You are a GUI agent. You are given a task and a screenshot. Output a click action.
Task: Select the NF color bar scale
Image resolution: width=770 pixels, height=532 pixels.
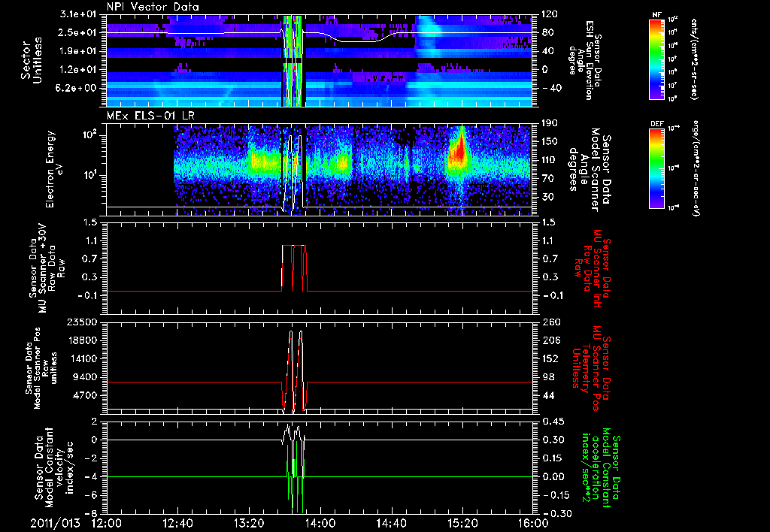656,59
